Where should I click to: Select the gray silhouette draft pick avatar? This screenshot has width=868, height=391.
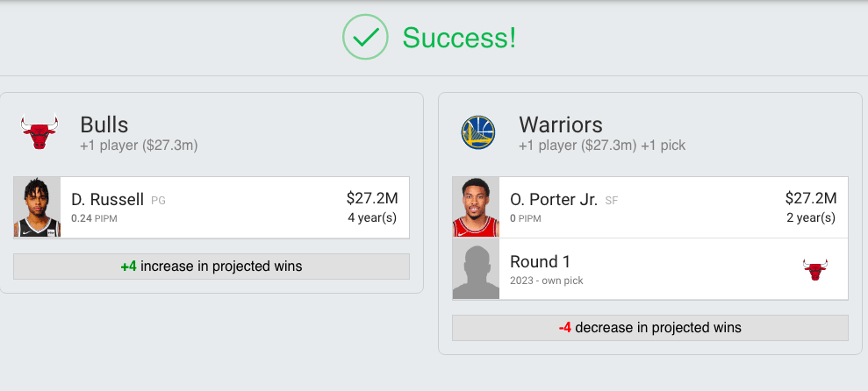476,269
